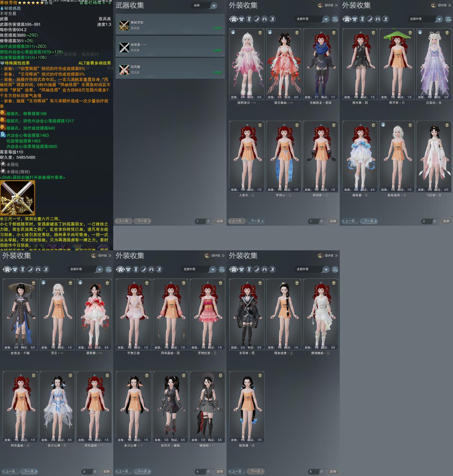Focus the weapon collection page number field
This screenshot has height=476, width=453.
click(x=200, y=221)
